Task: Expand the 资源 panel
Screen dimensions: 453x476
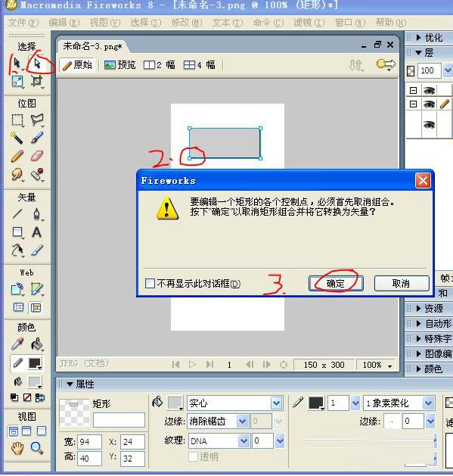Action: tap(419, 309)
